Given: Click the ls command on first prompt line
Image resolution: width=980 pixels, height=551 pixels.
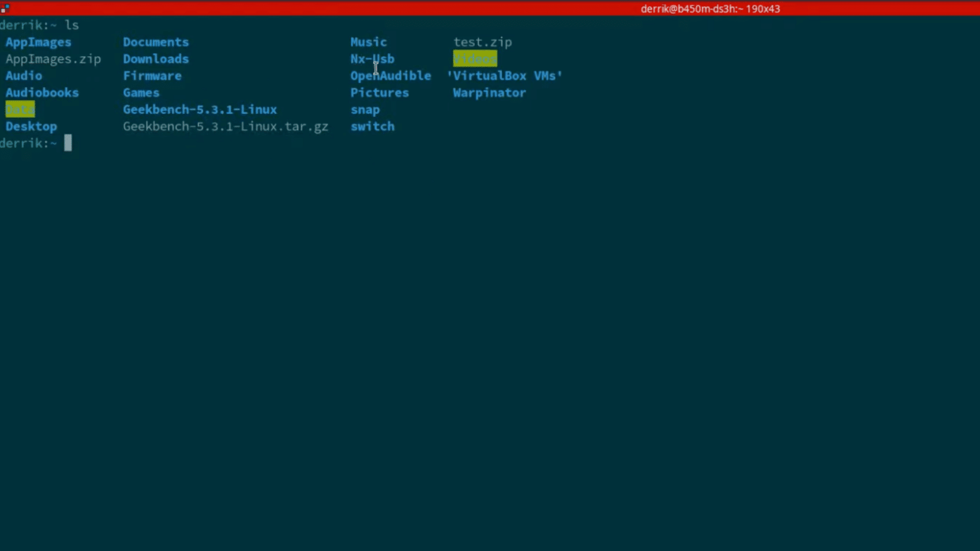Looking at the screenshot, I should tap(71, 25).
